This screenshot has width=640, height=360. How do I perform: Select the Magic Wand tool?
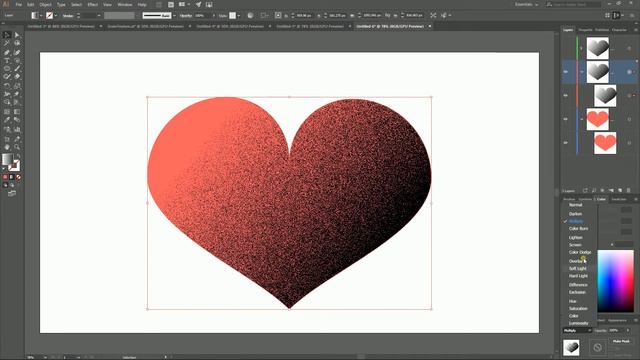pos(7,44)
